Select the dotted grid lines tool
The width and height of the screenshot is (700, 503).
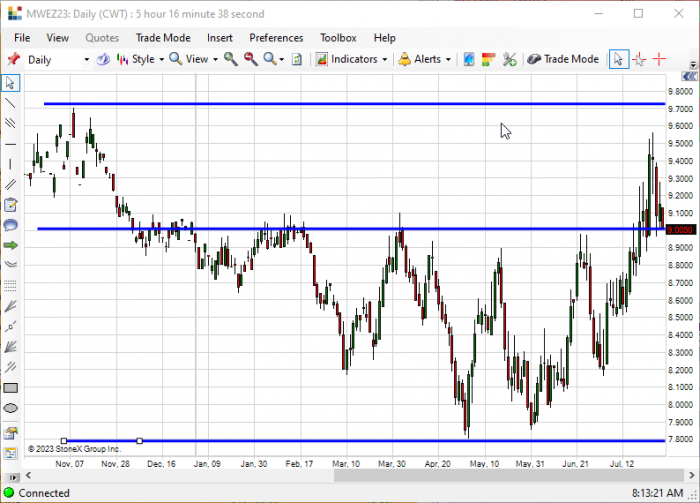click(x=10, y=285)
